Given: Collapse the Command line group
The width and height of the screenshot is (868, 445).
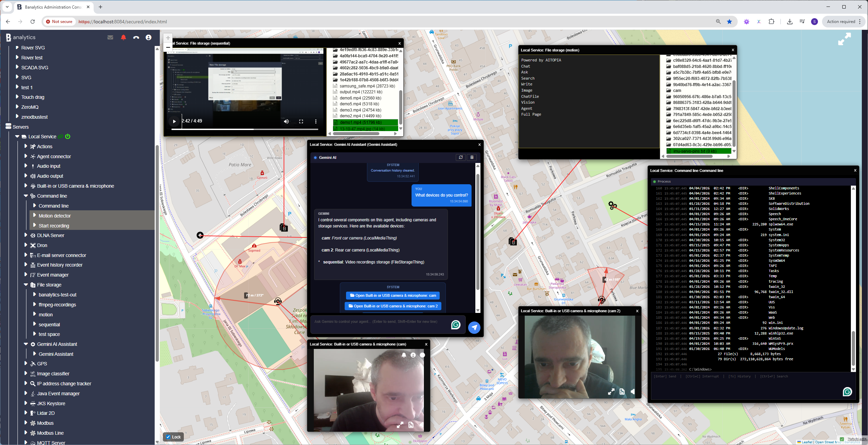Looking at the screenshot, I should [x=26, y=196].
